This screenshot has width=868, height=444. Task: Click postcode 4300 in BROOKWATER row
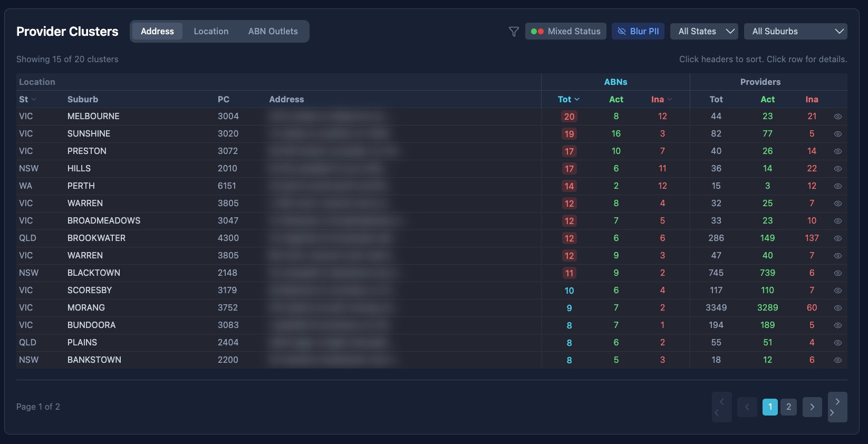coord(228,238)
